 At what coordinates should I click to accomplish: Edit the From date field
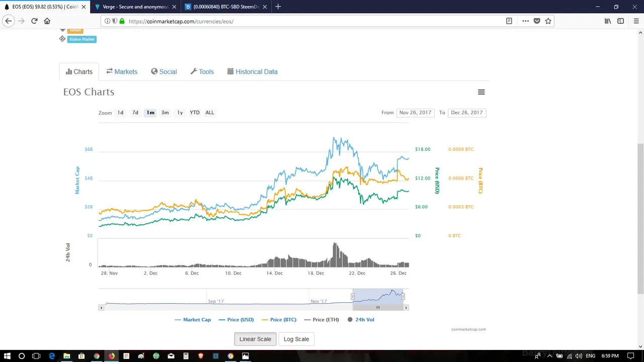point(415,113)
